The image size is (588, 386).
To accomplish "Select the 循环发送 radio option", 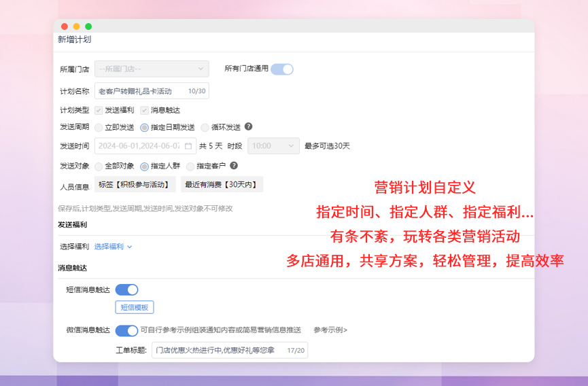I will 205,127.
